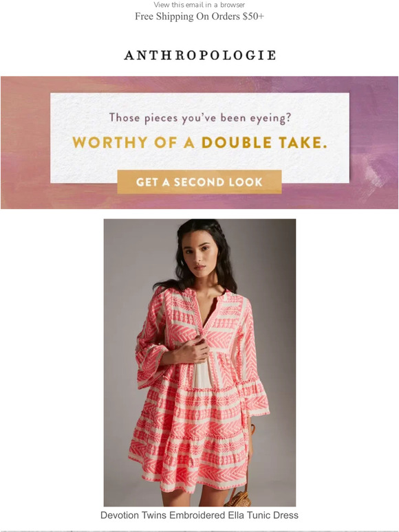Click the gray strip below the product title
The height and width of the screenshot is (532, 399).
point(199,530)
